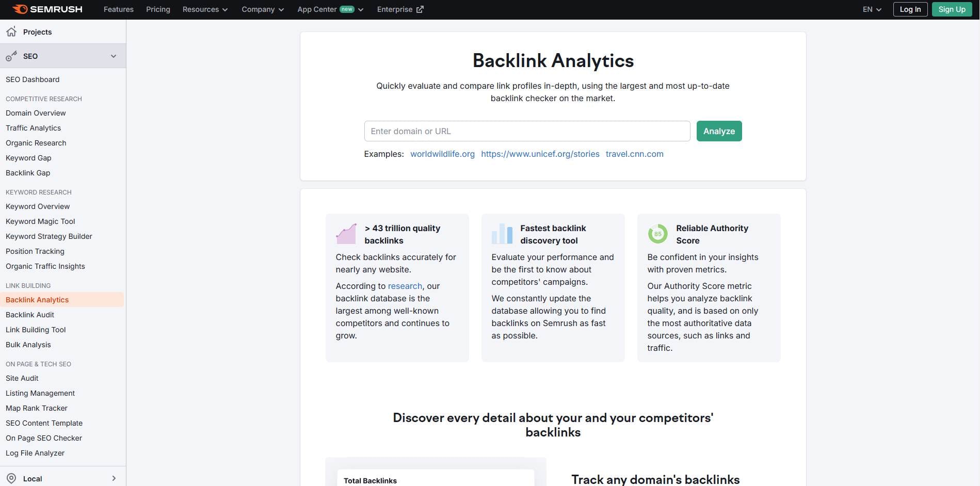Open the Pricing menu item

[x=158, y=9]
